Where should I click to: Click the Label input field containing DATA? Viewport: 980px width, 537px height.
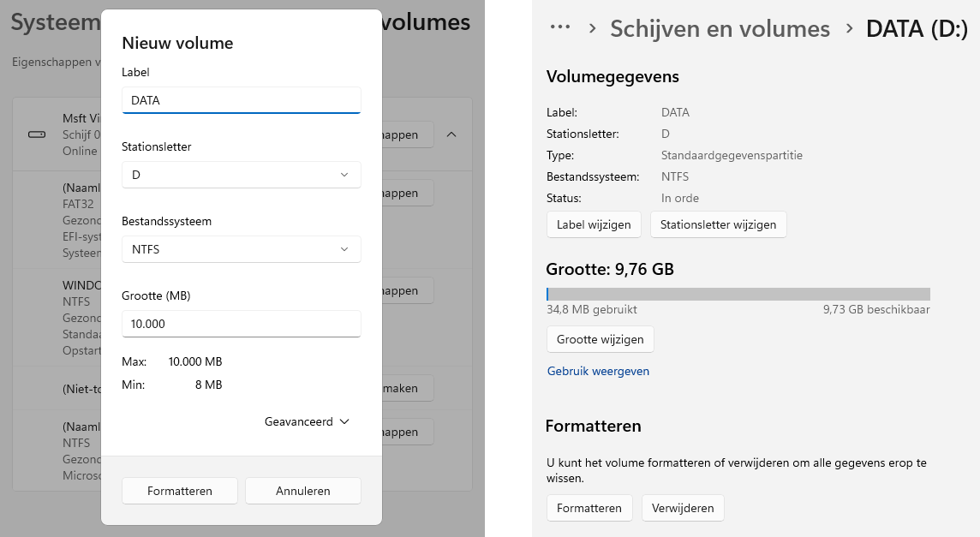tap(242, 100)
